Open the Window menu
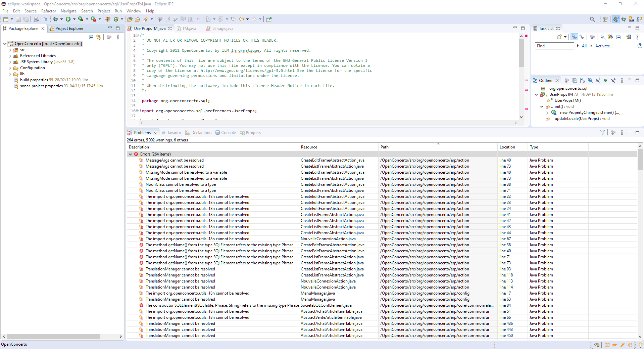 click(134, 11)
